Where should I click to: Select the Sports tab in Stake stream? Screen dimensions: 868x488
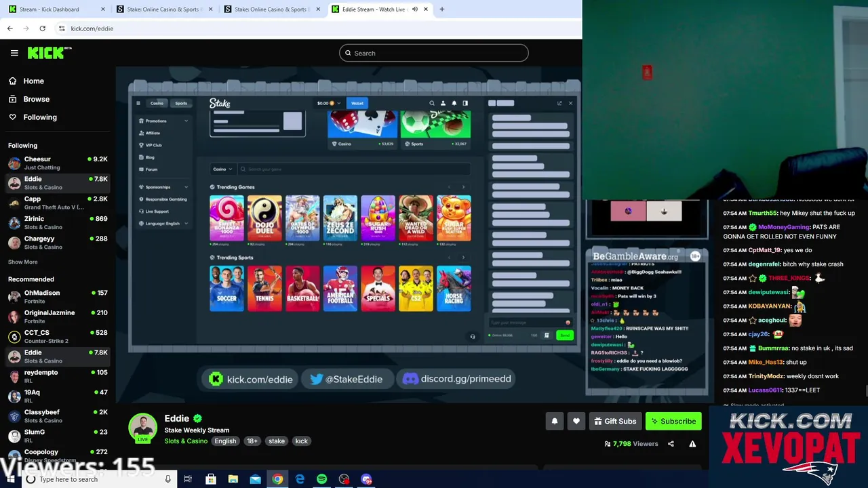[181, 103]
